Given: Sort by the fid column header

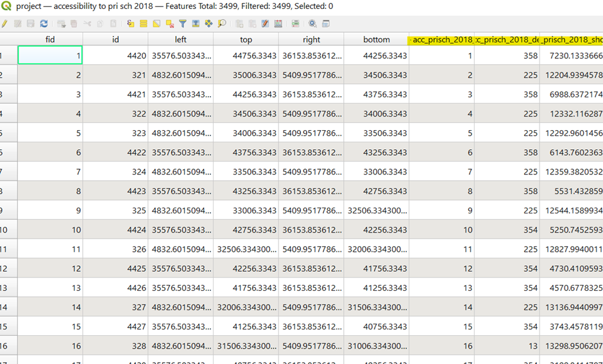Looking at the screenshot, I should point(50,39).
